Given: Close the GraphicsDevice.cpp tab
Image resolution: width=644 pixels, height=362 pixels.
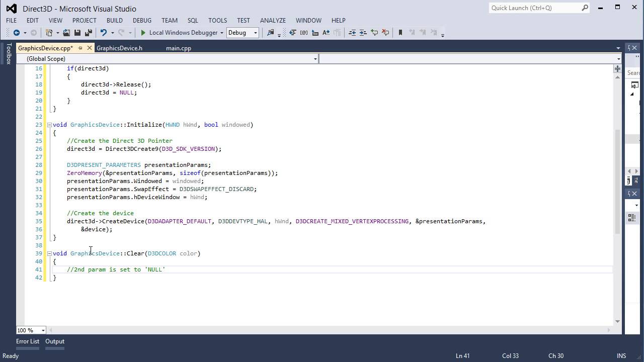Looking at the screenshot, I should pos(90,48).
